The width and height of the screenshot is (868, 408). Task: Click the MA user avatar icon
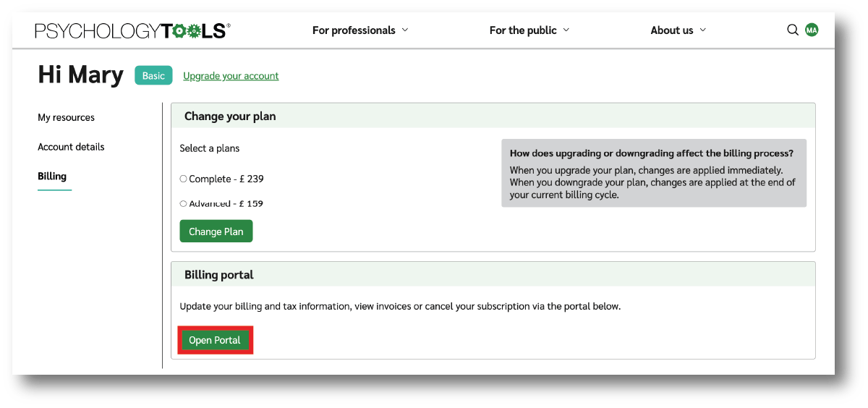(x=812, y=30)
